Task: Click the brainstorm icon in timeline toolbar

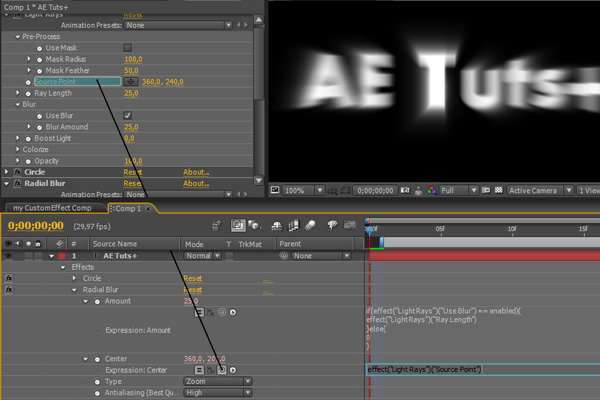Action: tap(332, 225)
